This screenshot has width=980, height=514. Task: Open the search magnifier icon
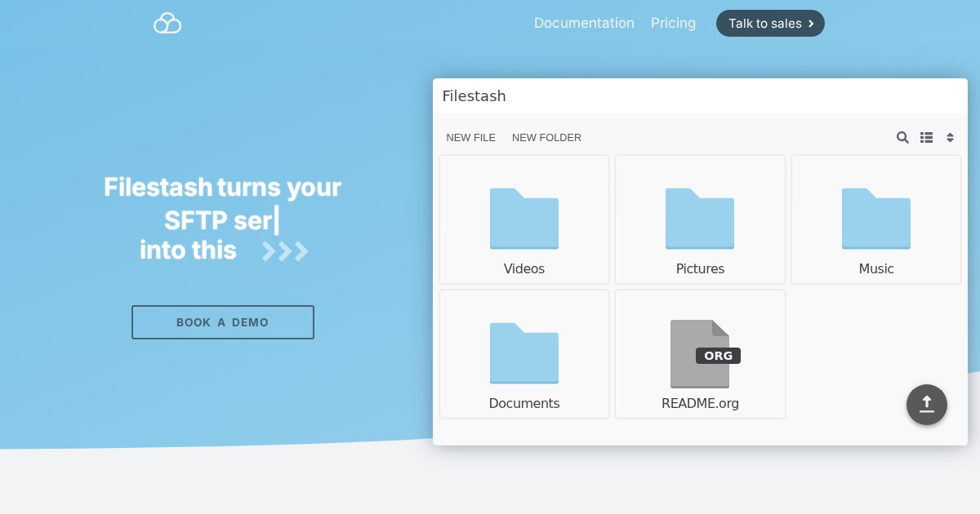tap(902, 137)
